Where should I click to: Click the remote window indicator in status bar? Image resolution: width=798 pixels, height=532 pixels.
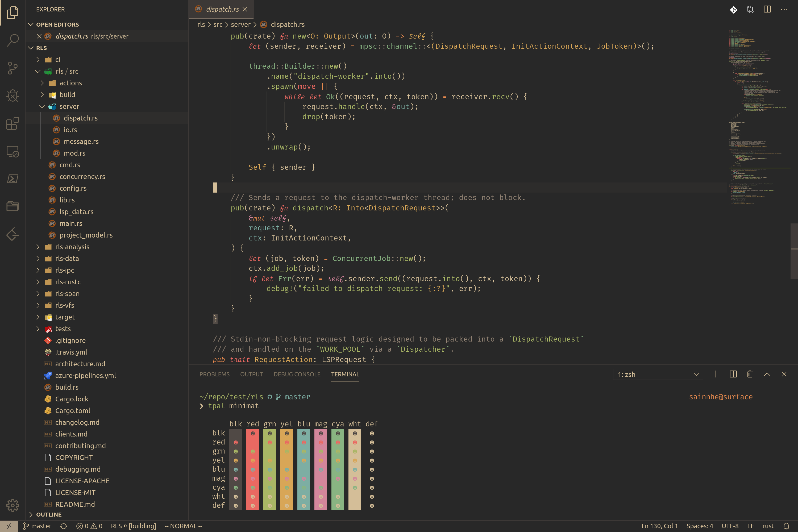click(x=9, y=526)
